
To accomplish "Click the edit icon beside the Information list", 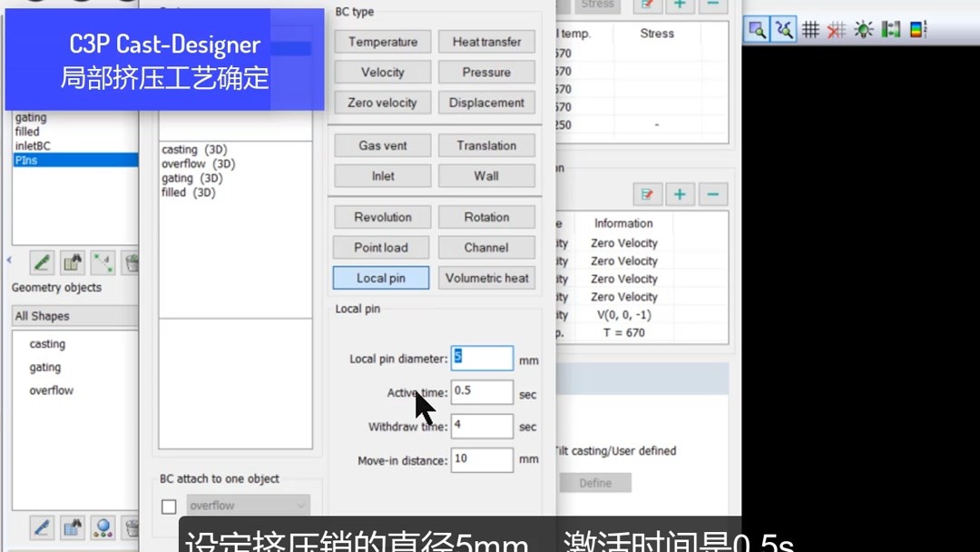I will click(648, 193).
